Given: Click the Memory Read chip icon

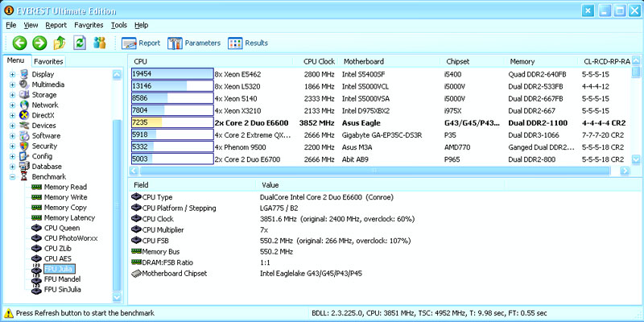Looking at the screenshot, I should [x=36, y=187].
